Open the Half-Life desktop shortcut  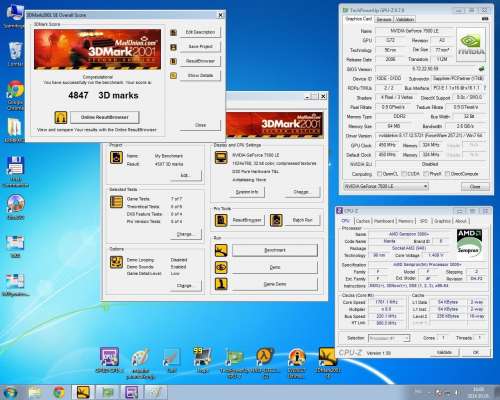click(265, 363)
